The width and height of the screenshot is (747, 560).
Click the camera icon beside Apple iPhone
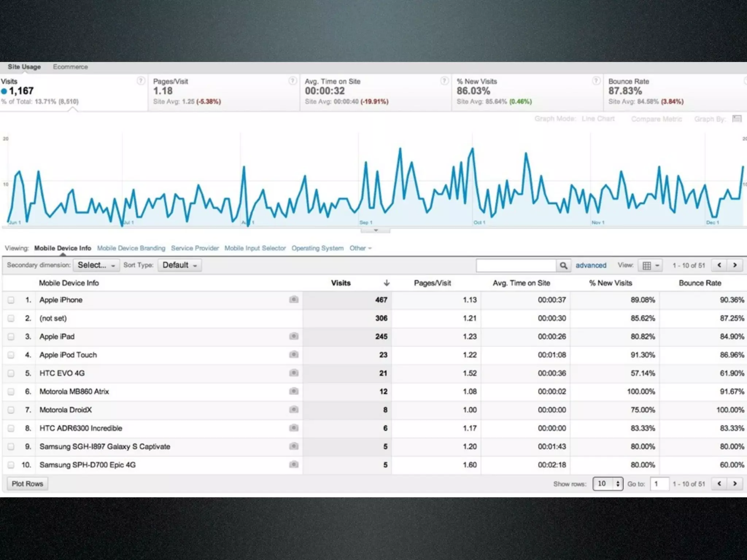click(294, 300)
